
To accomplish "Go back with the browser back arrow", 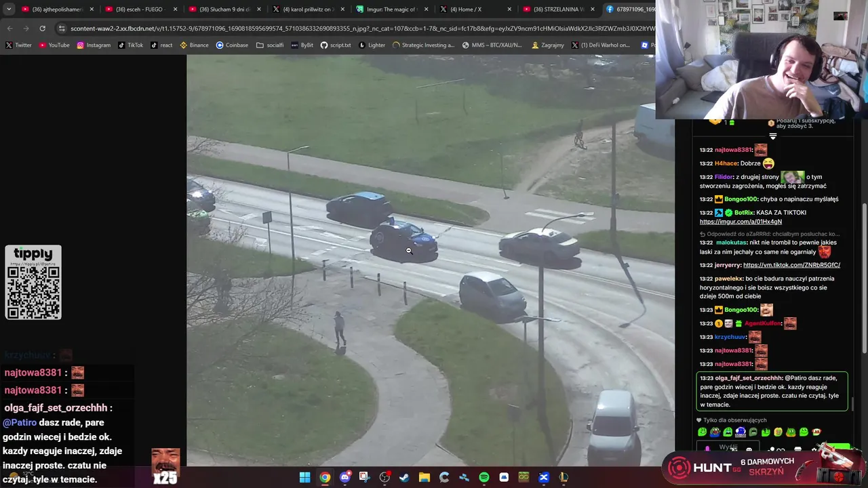I will [9, 28].
